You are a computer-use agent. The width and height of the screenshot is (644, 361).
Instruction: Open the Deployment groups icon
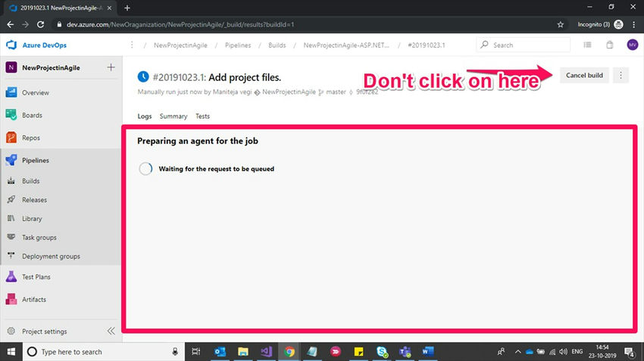(11, 256)
